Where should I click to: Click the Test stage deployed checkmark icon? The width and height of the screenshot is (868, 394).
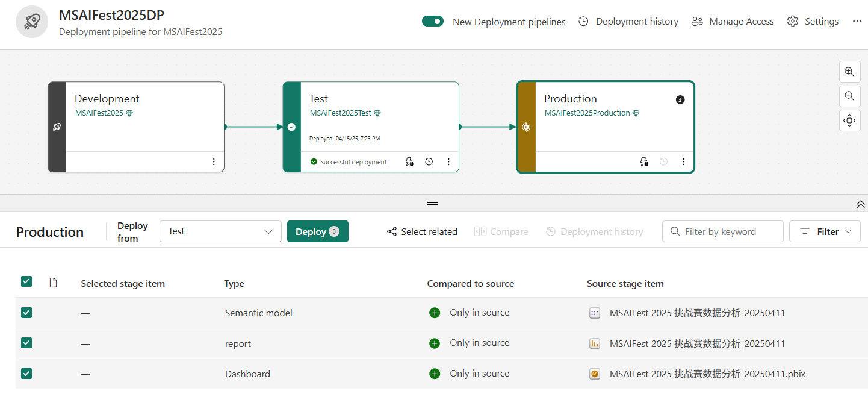pos(292,127)
